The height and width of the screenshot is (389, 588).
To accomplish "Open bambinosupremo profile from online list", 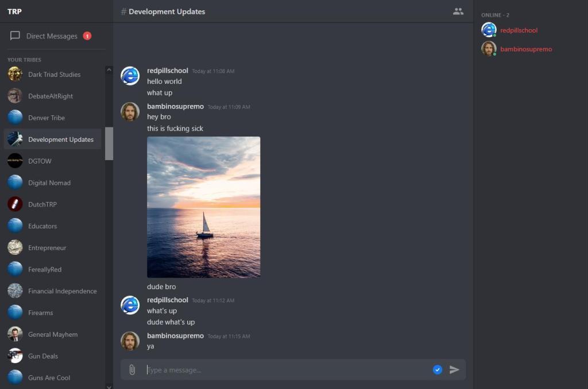I will pyautogui.click(x=525, y=49).
